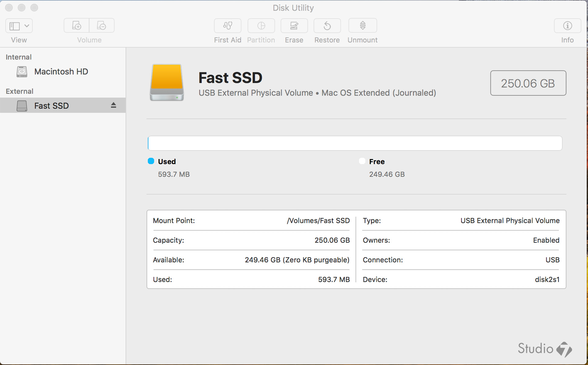This screenshot has width=588, height=365.
Task: Click the Restore toolbar icon
Action: pyautogui.click(x=327, y=26)
